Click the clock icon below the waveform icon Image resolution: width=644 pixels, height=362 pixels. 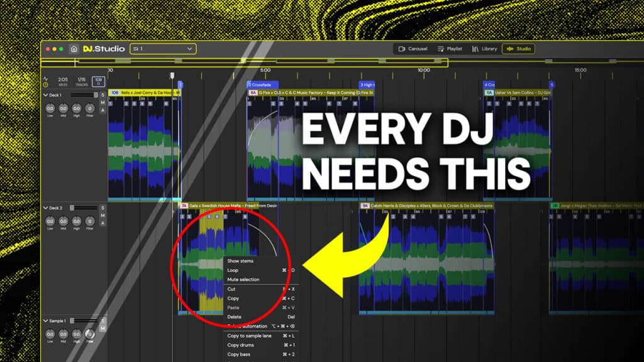(x=45, y=85)
